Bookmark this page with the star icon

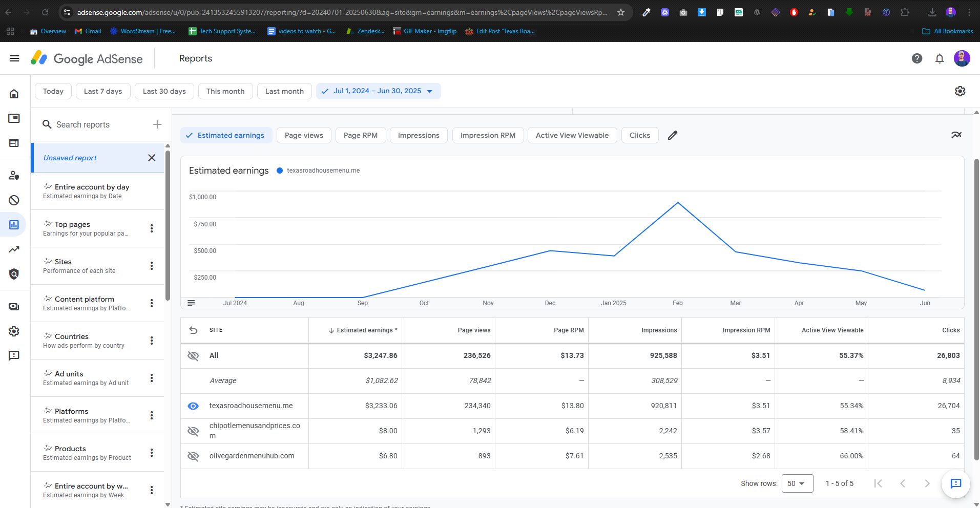point(621,12)
